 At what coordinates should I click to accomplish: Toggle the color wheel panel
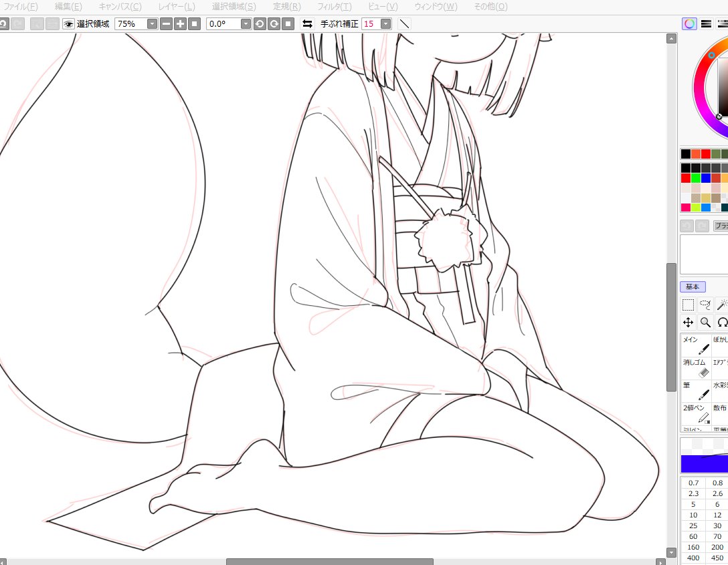689,24
